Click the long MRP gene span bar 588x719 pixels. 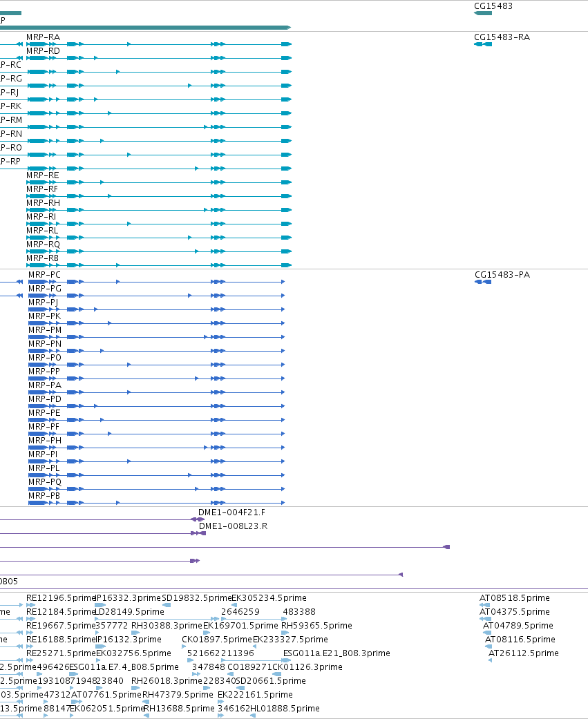tap(145, 28)
